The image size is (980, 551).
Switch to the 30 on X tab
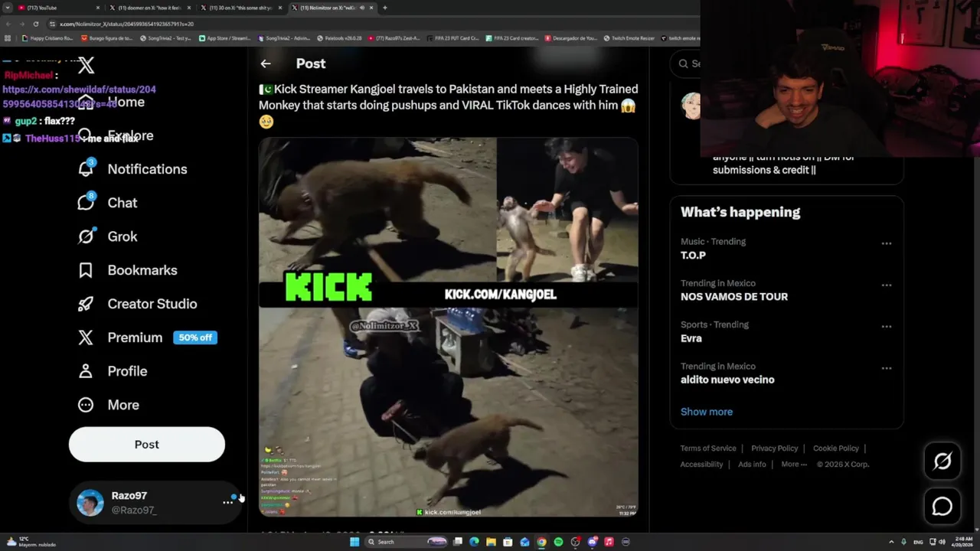[241, 8]
